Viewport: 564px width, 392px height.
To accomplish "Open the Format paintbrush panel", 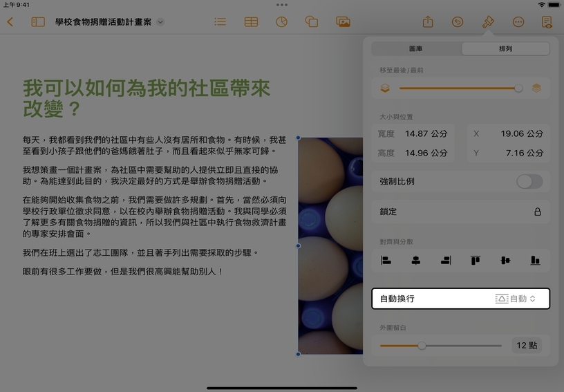I will click(488, 22).
